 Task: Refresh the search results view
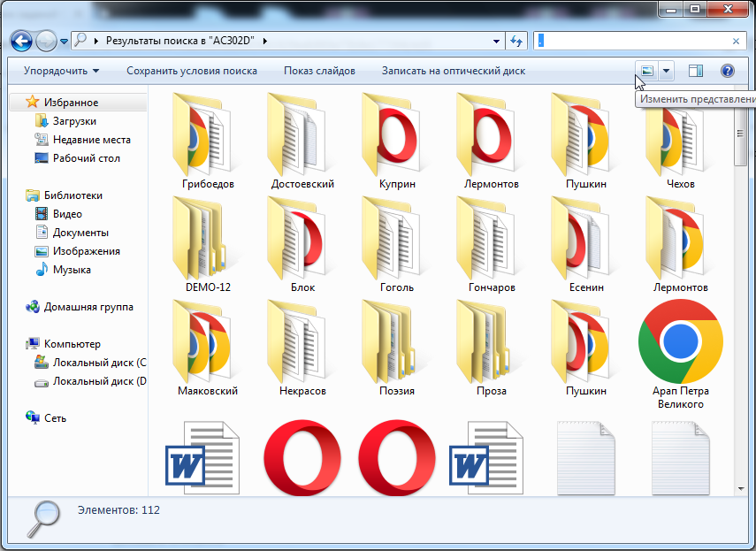coord(515,42)
